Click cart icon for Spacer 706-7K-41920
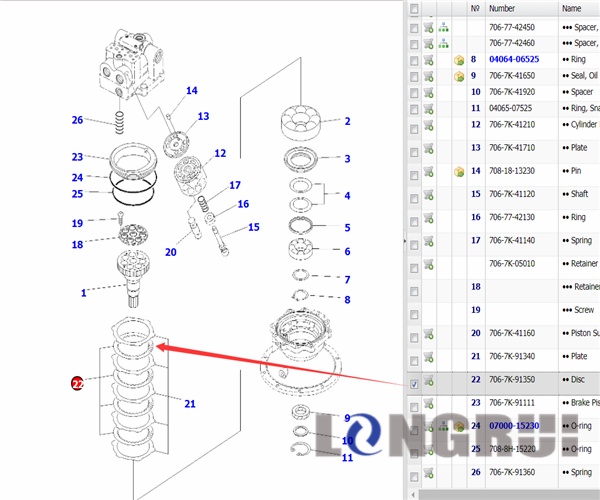The width and height of the screenshot is (600, 500). (x=429, y=92)
